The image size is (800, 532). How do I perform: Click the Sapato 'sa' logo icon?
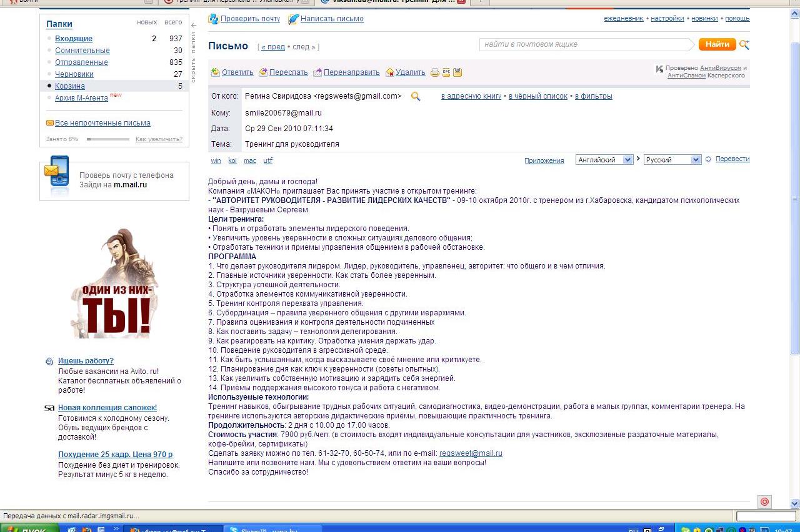tap(49, 408)
